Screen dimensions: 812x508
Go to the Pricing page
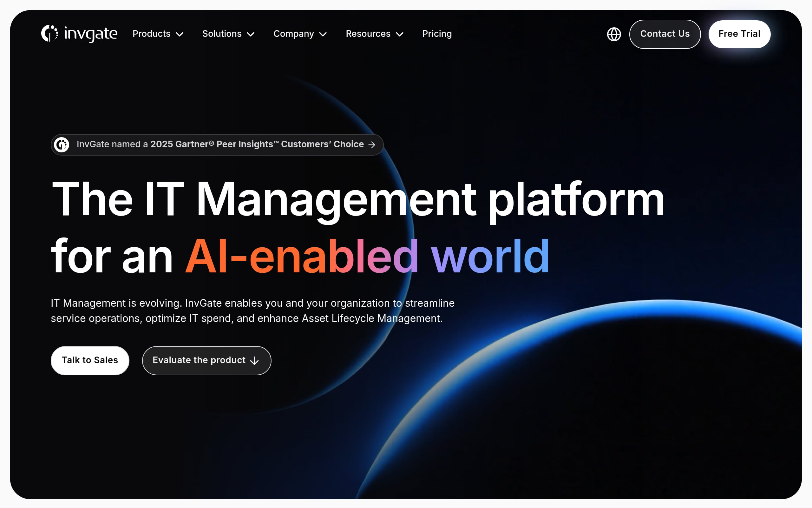pyautogui.click(x=437, y=34)
